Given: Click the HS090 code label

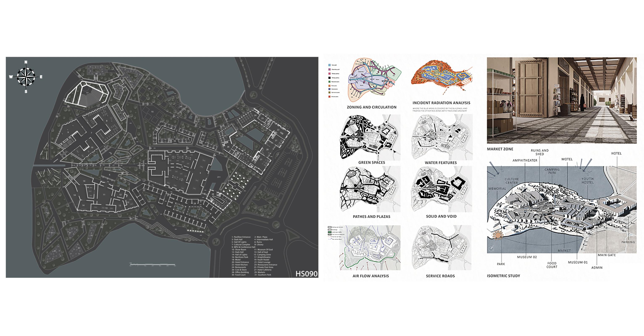Looking at the screenshot, I should 306,274.
